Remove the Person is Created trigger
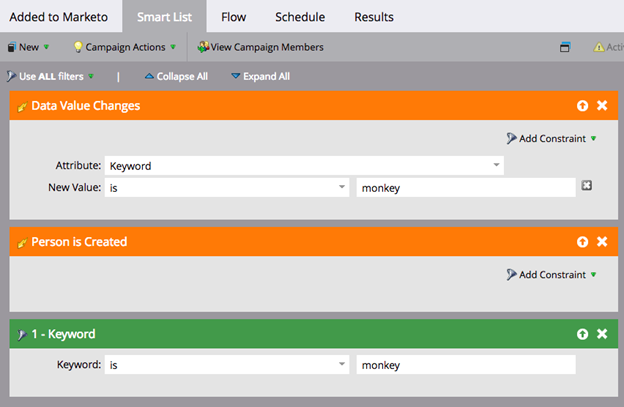Viewport: 624px width, 407px height. [602, 241]
